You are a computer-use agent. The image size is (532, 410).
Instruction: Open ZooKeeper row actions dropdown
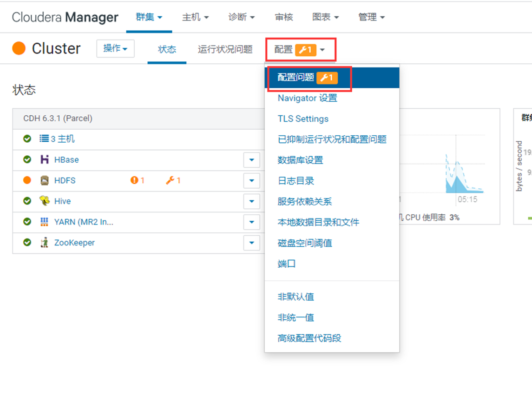(x=252, y=243)
